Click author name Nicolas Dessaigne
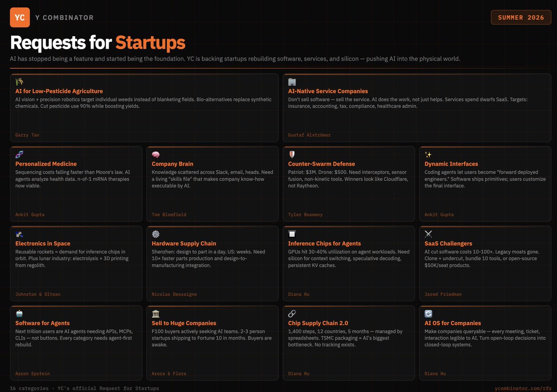This screenshot has width=557, height=392. coord(175,295)
